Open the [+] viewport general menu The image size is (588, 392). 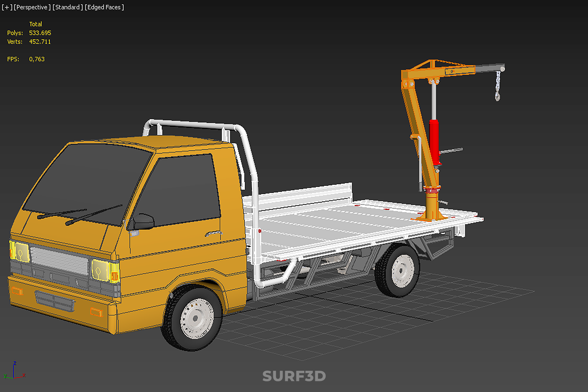[x=7, y=7]
